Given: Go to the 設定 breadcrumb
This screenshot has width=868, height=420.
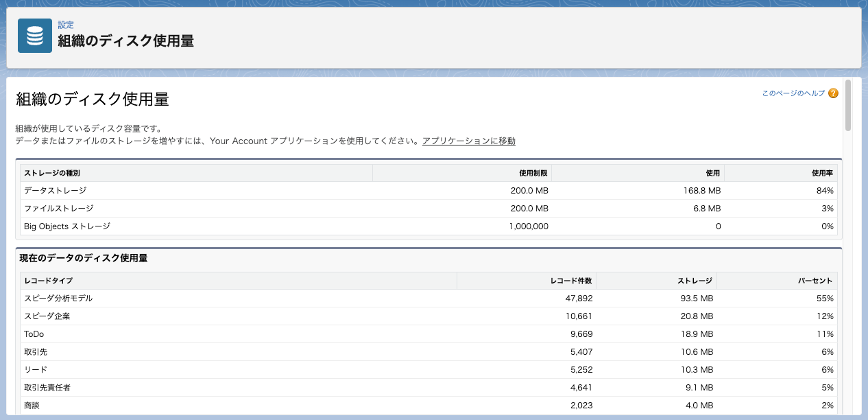Looking at the screenshot, I should (66, 25).
